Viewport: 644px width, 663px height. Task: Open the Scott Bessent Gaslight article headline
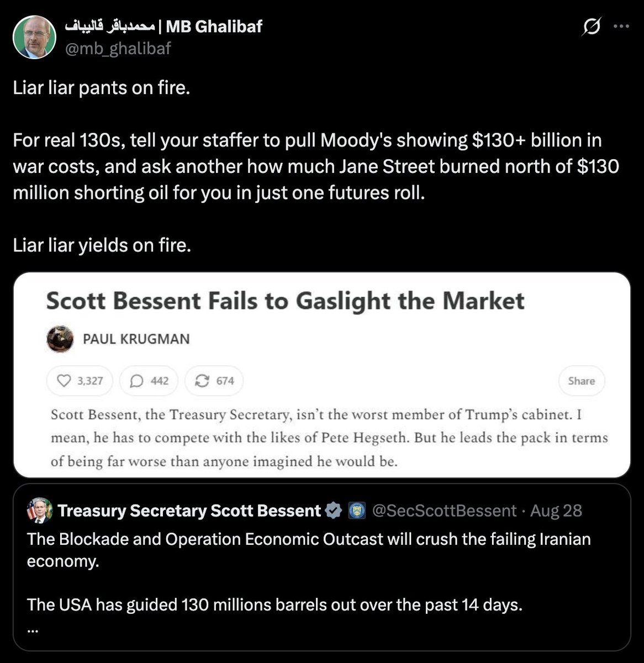(285, 301)
